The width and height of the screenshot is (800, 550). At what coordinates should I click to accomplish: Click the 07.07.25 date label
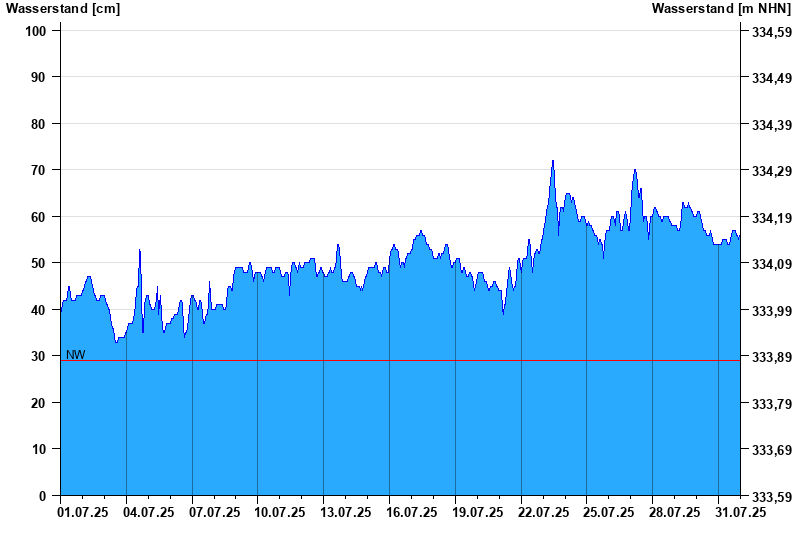(x=214, y=512)
